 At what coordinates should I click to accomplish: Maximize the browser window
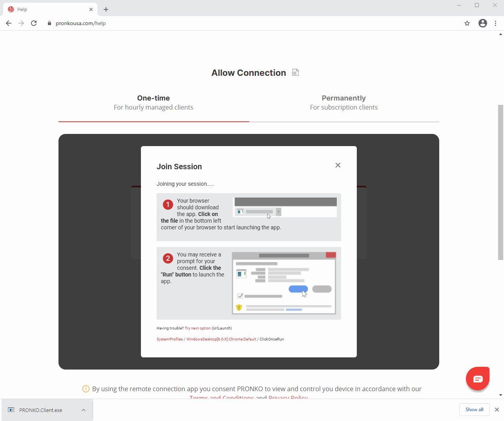(x=477, y=5)
